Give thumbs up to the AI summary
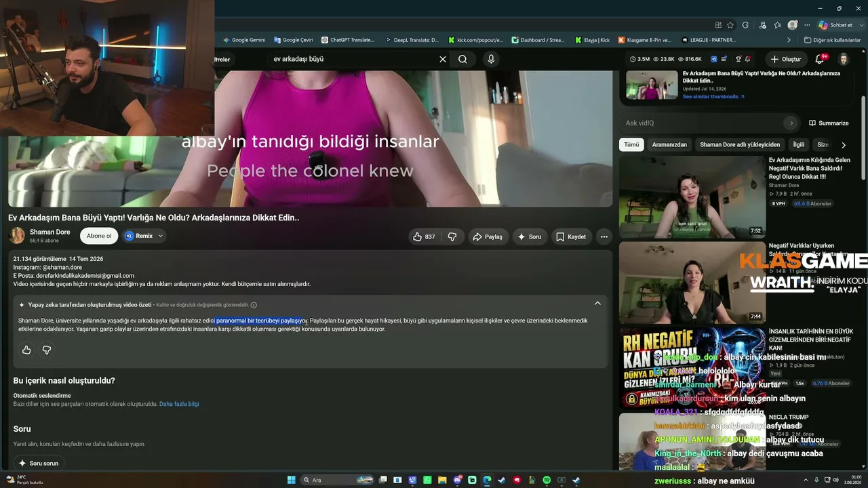The width and height of the screenshot is (868, 488). [x=26, y=350]
